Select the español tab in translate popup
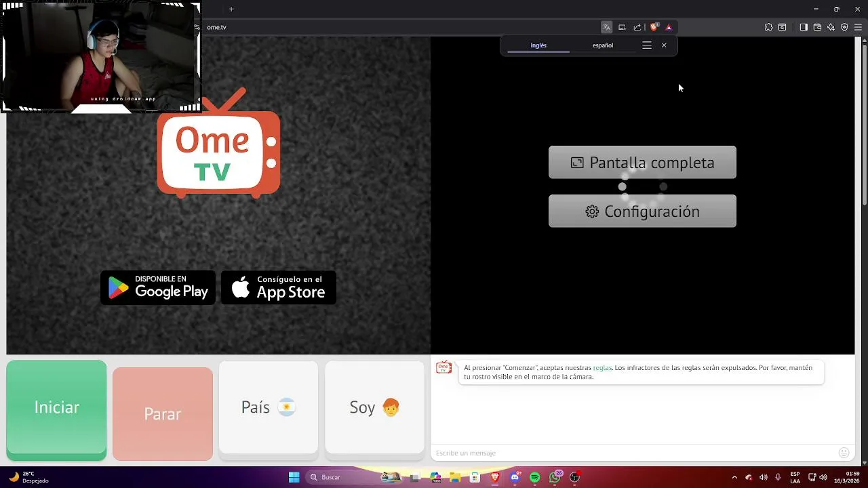The width and height of the screenshot is (868, 488). 603,45
